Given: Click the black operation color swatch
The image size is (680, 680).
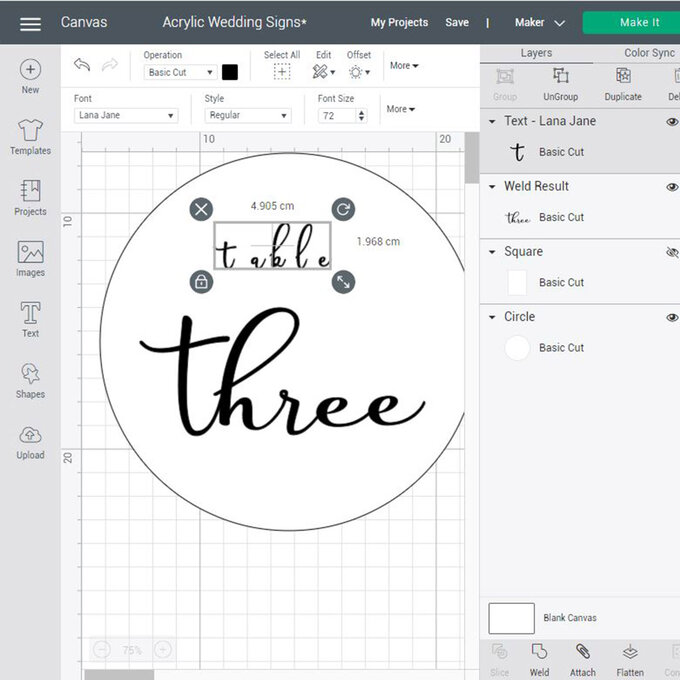Looking at the screenshot, I should 230,72.
